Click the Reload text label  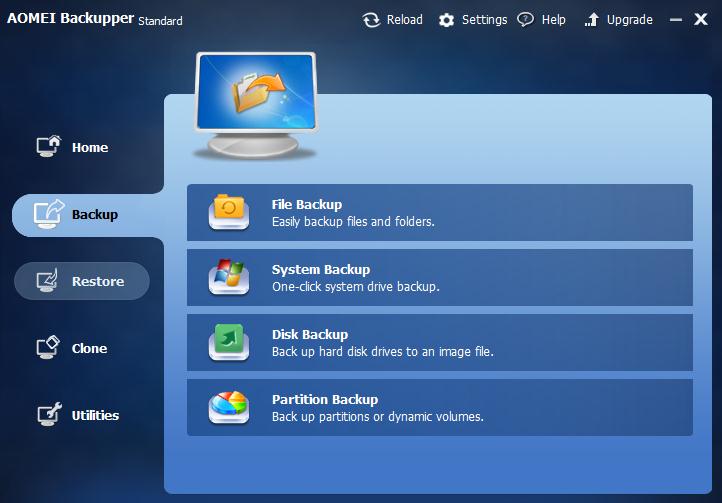click(x=404, y=20)
